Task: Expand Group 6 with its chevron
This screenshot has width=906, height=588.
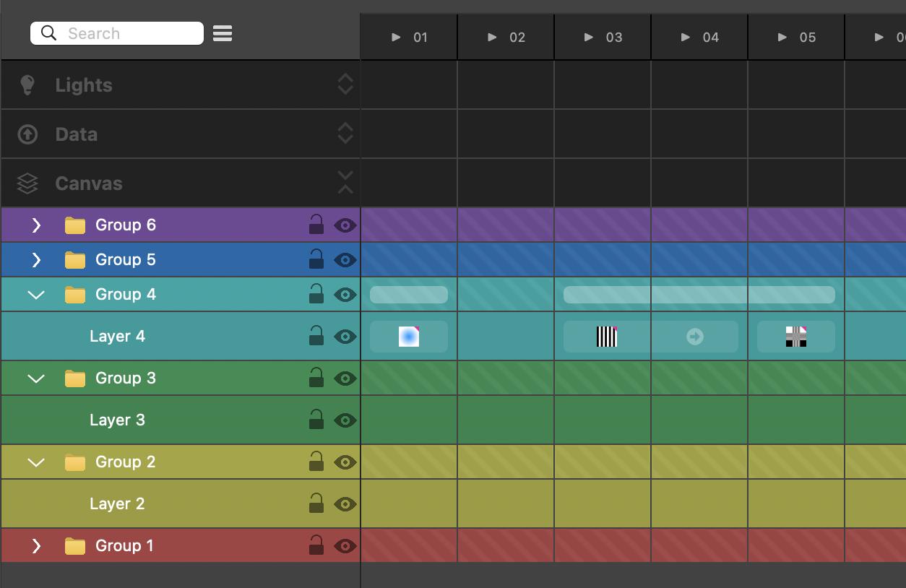Action: 36,225
